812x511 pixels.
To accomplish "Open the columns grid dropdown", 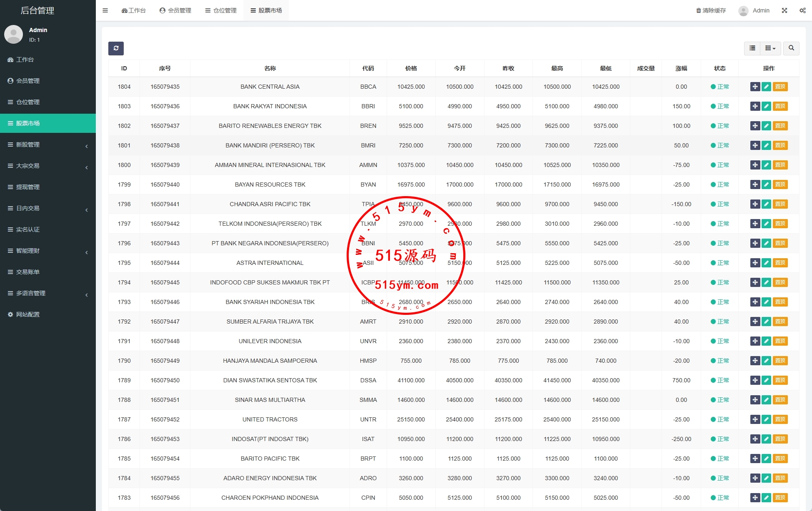I will (x=770, y=48).
